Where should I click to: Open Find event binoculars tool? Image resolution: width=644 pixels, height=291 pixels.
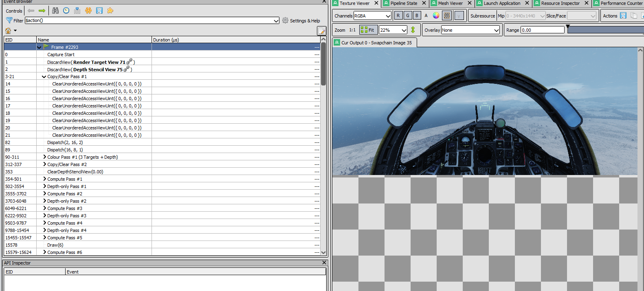(55, 11)
